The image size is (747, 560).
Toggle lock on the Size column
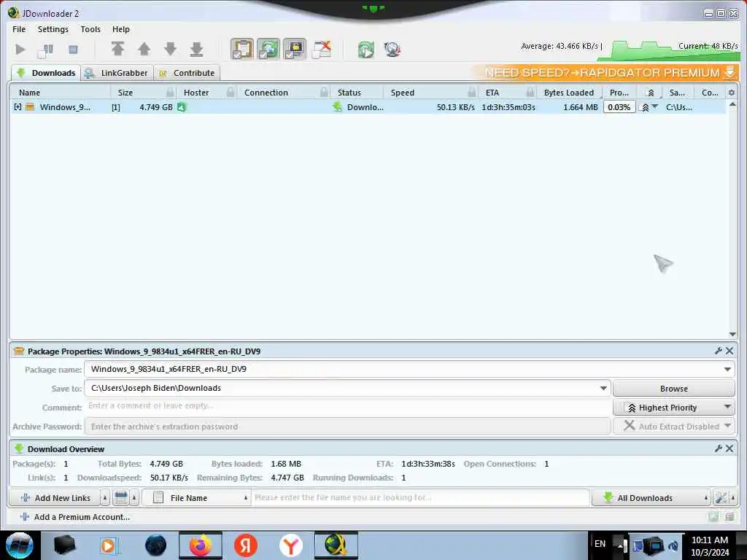[170, 93]
